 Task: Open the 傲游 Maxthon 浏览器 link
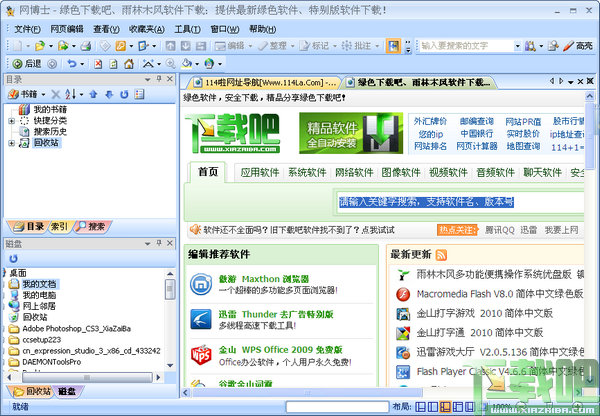click(264, 279)
